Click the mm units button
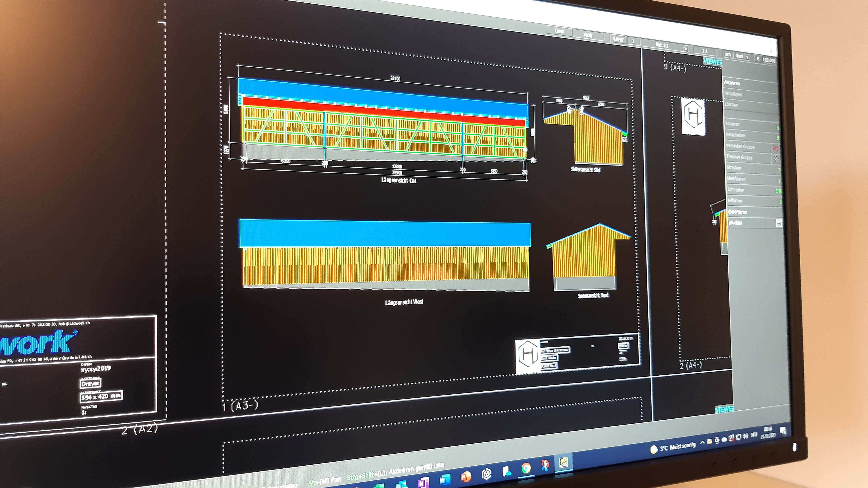868x488 pixels. 727,55
